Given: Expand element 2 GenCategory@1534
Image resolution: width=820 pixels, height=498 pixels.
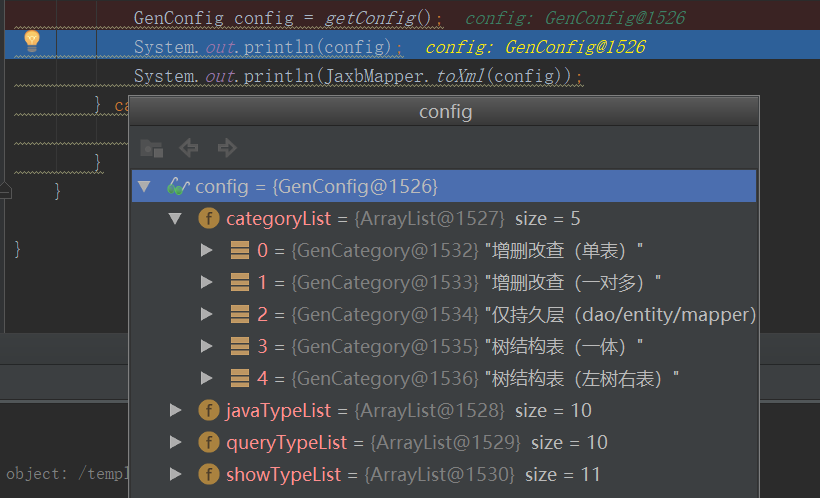Looking at the screenshot, I should pyautogui.click(x=207, y=314).
